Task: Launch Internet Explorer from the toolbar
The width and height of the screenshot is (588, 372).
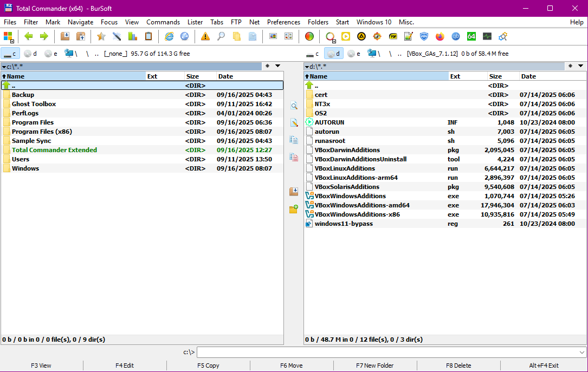Action: coord(169,36)
